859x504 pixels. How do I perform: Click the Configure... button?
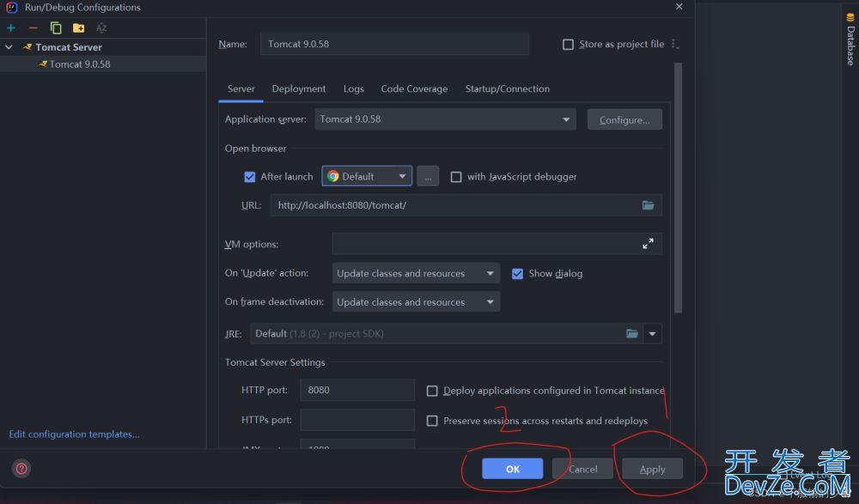624,119
